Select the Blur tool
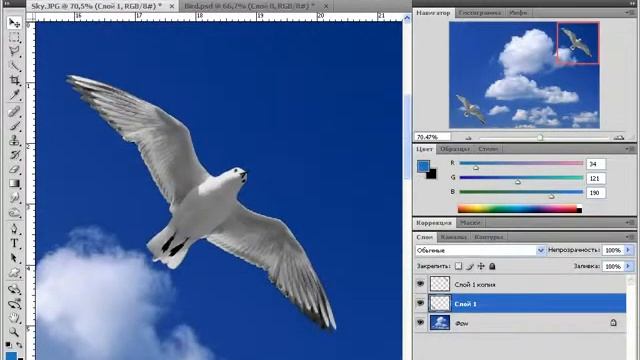Viewport: 640px width, 360px height. [x=14, y=198]
